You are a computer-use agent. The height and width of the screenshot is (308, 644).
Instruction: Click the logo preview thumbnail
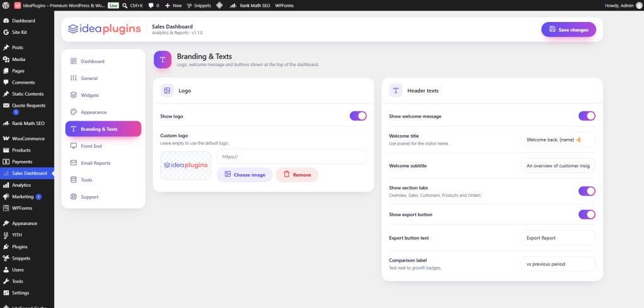pos(186,165)
